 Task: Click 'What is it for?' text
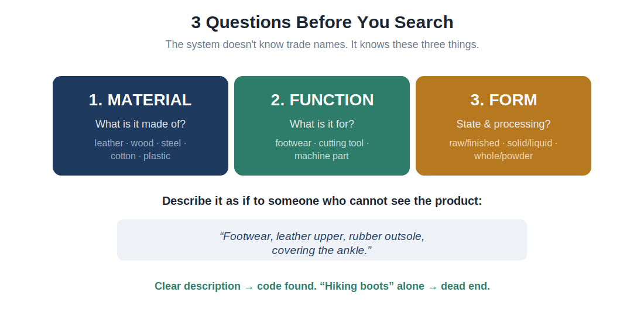point(322,124)
